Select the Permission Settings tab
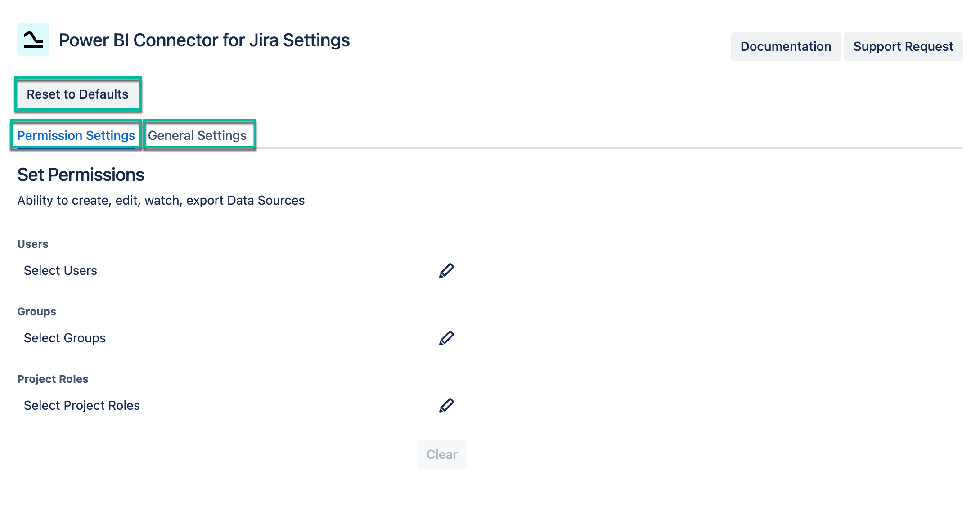 76,135
